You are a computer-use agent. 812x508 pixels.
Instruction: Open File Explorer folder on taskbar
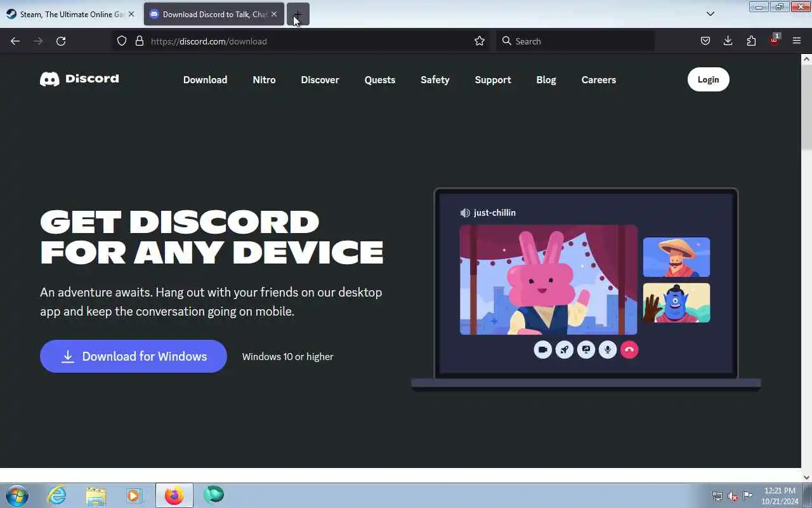96,495
